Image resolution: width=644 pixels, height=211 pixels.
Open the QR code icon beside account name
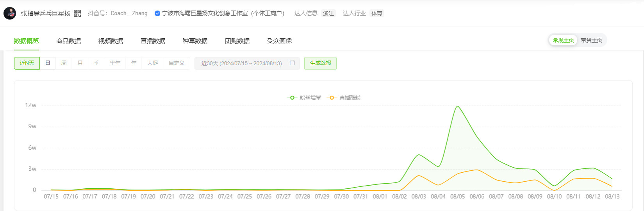point(77,13)
